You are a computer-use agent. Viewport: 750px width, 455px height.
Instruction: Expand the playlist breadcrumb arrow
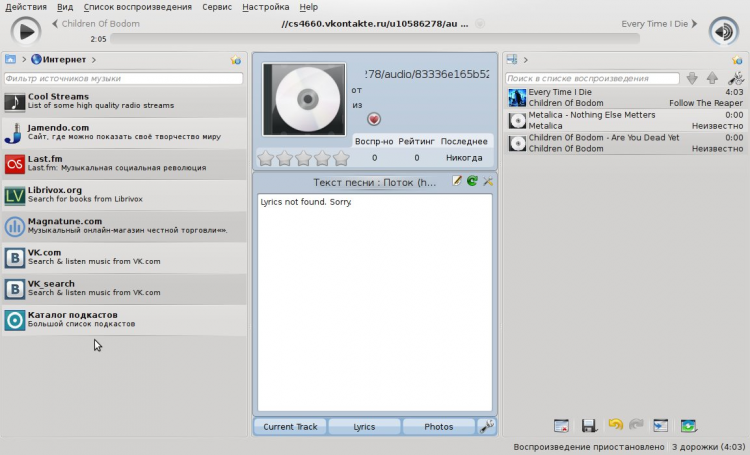(526, 60)
